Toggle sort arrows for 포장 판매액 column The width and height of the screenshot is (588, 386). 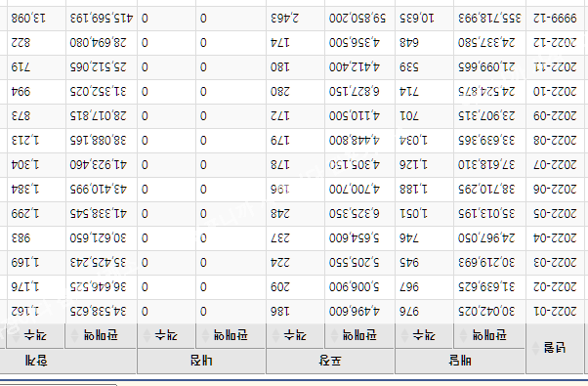point(334,335)
